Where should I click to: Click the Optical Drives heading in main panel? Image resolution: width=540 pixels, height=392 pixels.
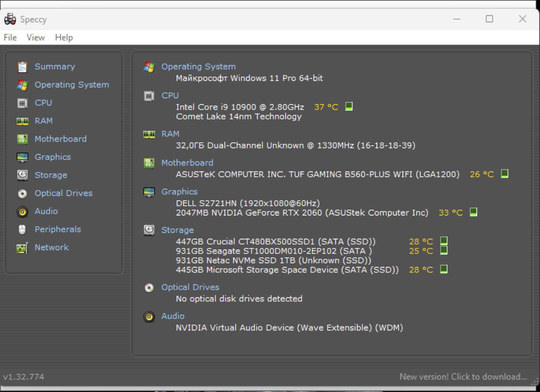click(x=190, y=287)
